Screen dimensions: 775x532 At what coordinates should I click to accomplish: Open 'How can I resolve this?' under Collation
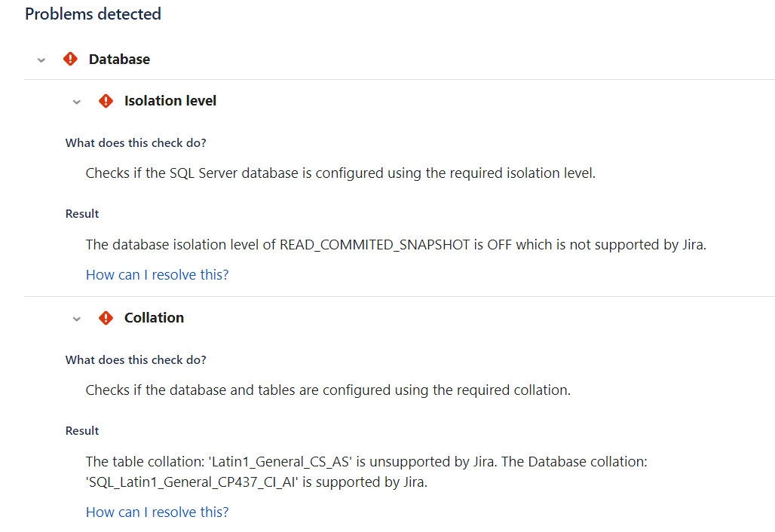[x=157, y=512]
